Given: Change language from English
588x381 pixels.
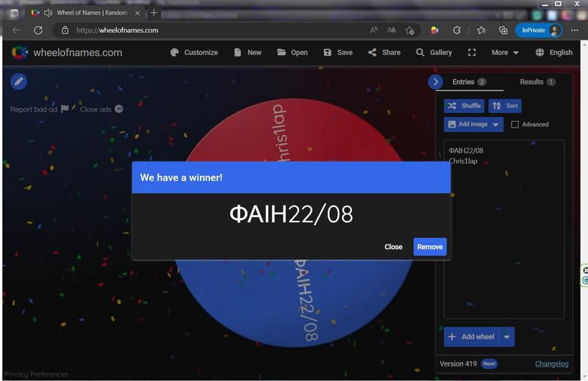Looking at the screenshot, I should pos(554,52).
